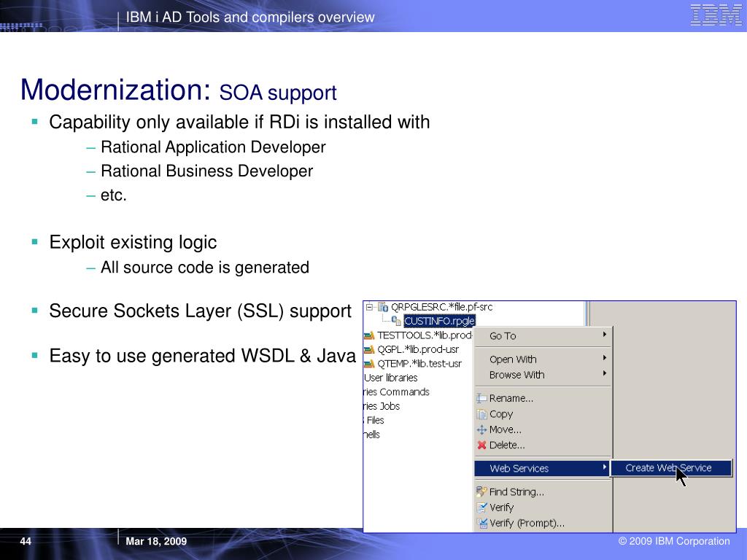Open the QGPL.*lib.prod-usr library
The width and height of the screenshot is (747, 560).
pyautogui.click(x=418, y=349)
